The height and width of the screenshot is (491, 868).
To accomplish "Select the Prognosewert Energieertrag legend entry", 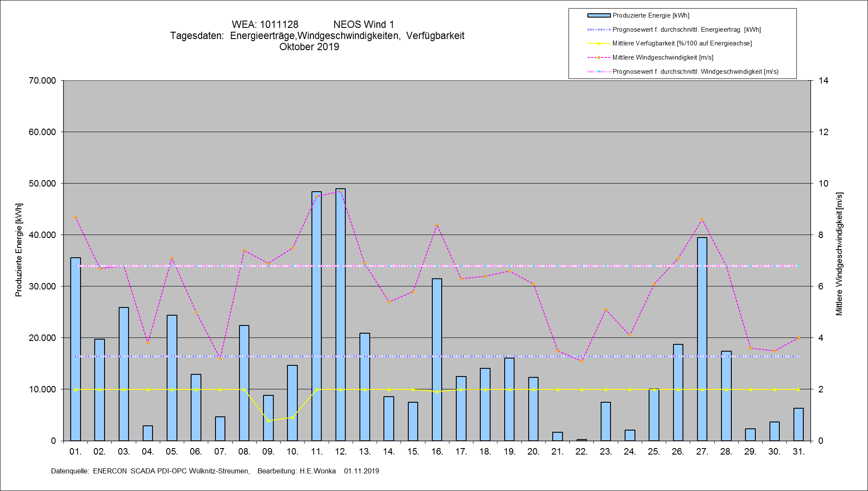I will click(686, 30).
